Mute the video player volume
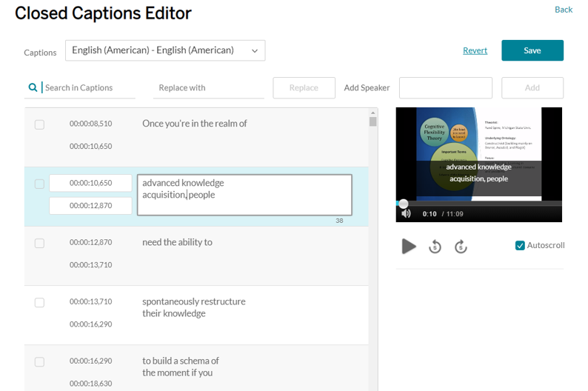588x391 pixels. point(406,214)
